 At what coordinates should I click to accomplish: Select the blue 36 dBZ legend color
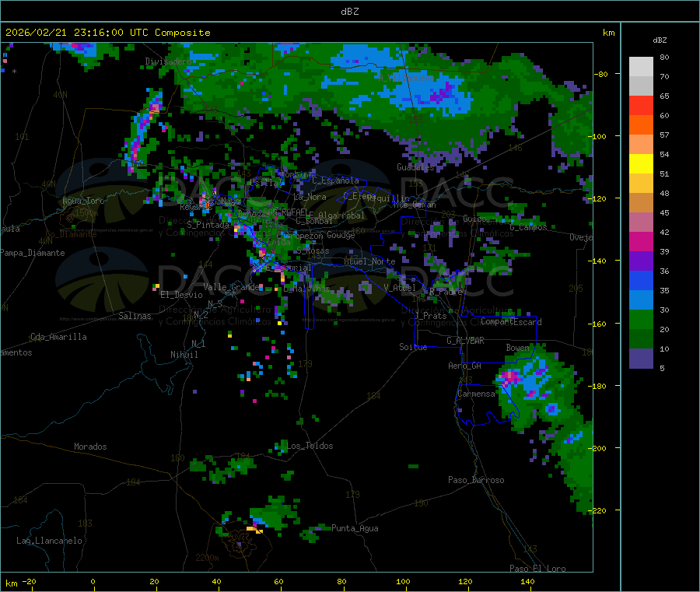tap(641, 280)
